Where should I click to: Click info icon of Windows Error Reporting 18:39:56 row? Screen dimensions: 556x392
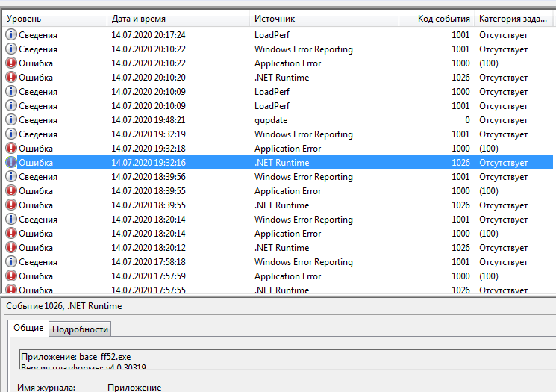(x=11, y=176)
